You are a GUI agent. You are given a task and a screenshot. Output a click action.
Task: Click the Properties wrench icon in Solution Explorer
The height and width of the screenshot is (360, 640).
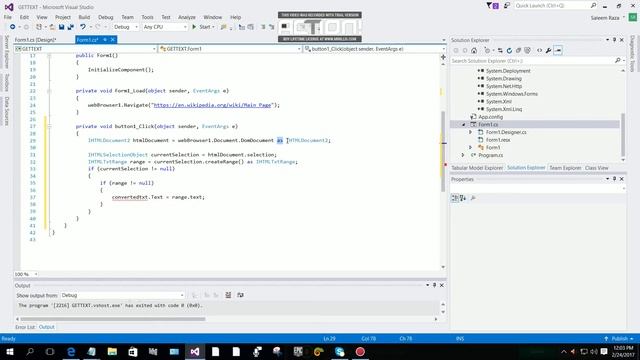point(549,51)
